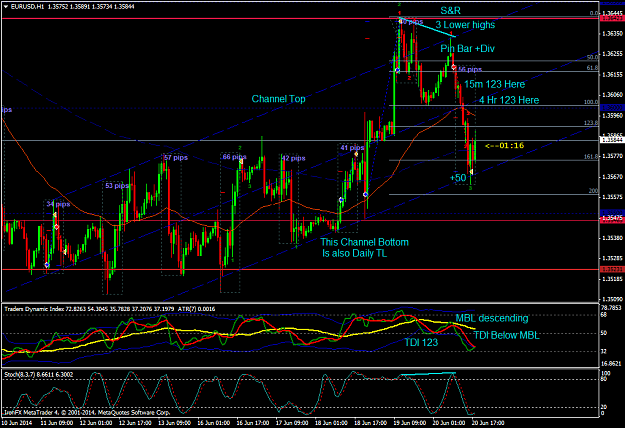Viewport: 625px width, 428px height.
Task: Select the "Channel Top" label
Action: coord(279,99)
